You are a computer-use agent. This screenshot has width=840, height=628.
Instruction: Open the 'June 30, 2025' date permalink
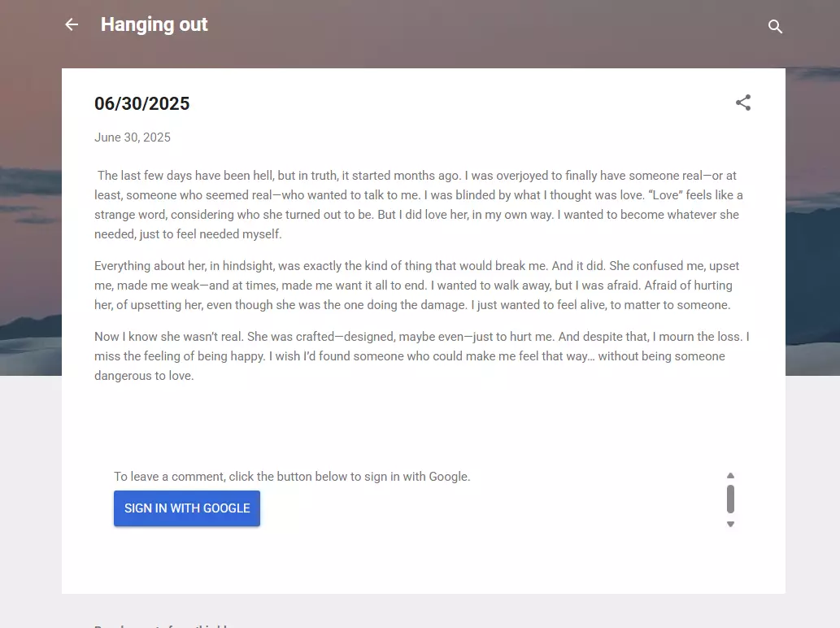[x=133, y=137]
